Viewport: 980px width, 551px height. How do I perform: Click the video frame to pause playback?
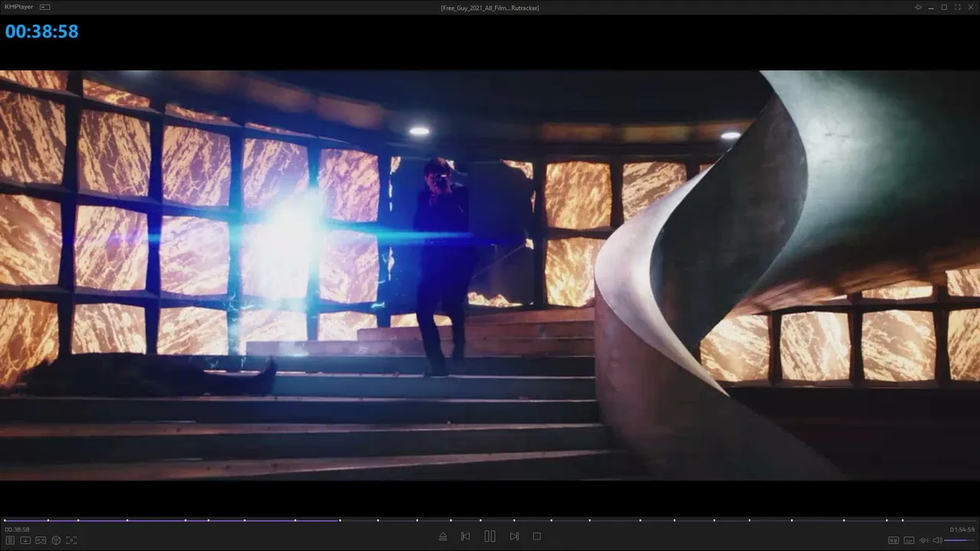[490, 275]
